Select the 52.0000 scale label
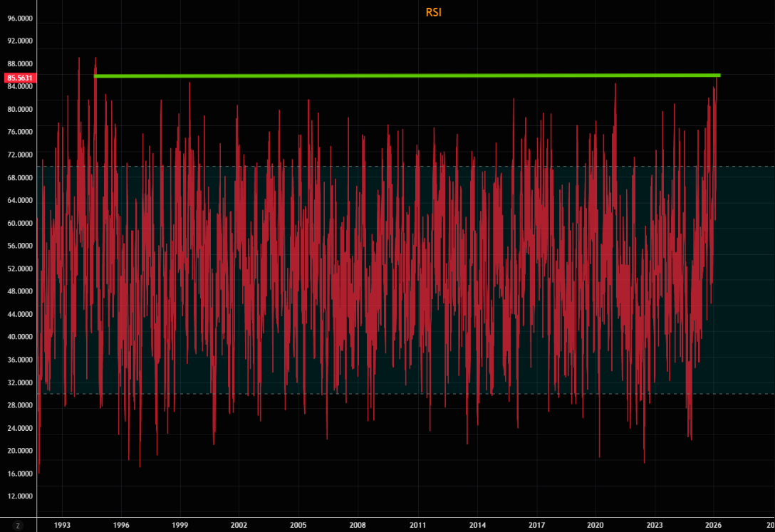Image resolution: width=775 pixels, height=532 pixels. tap(19, 268)
